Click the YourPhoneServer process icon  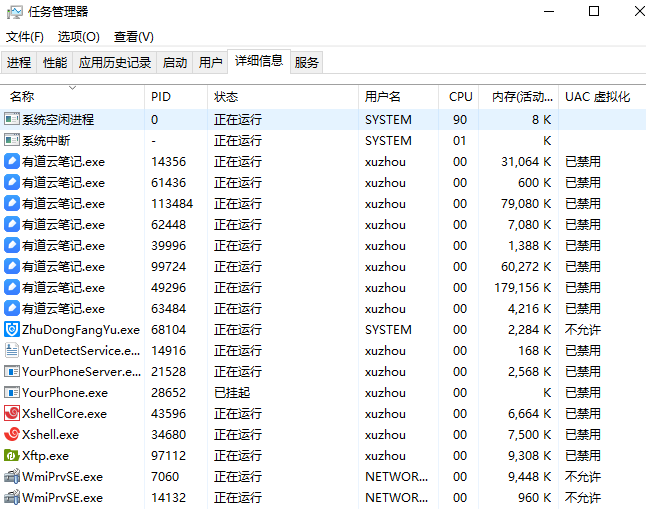12,371
